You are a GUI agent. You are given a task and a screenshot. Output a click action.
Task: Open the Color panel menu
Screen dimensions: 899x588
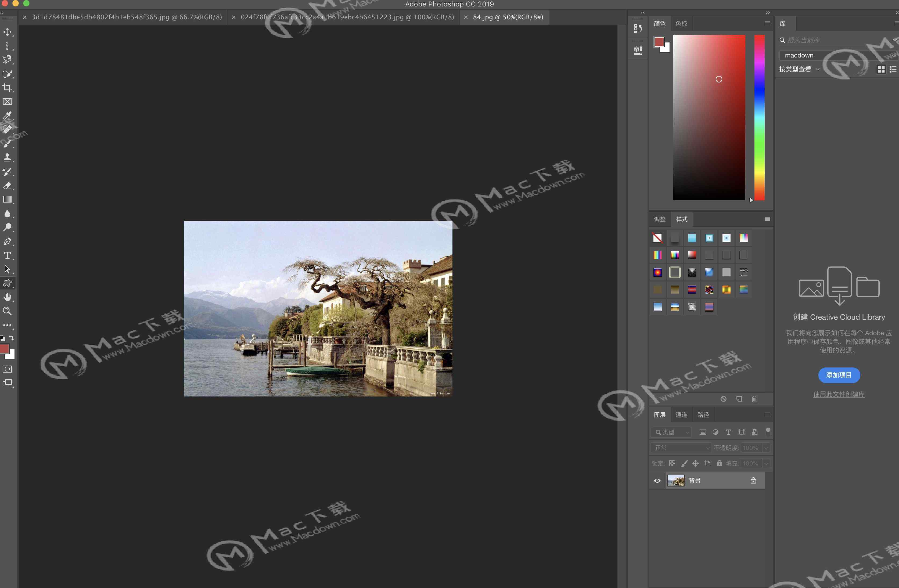(x=767, y=23)
